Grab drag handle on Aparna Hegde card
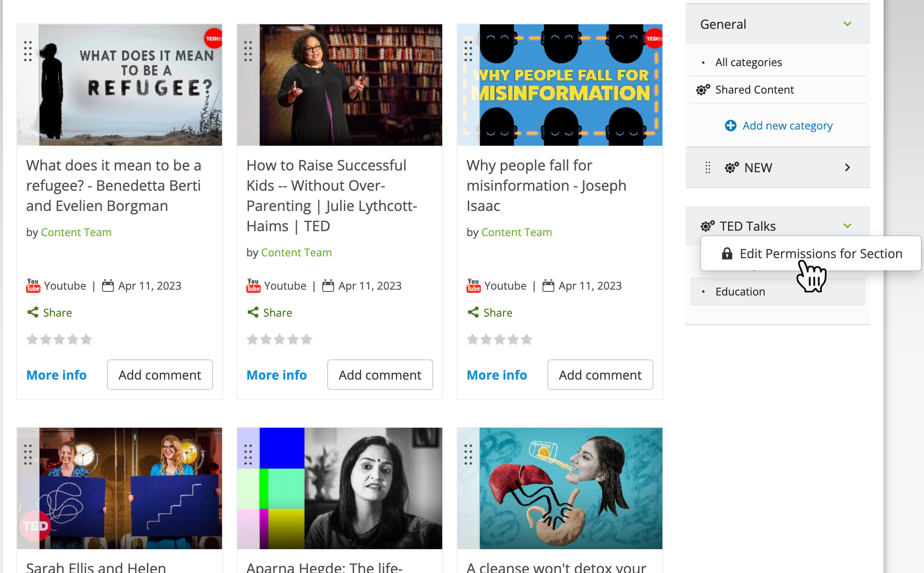Viewport: 924px width, 573px height. (248, 454)
